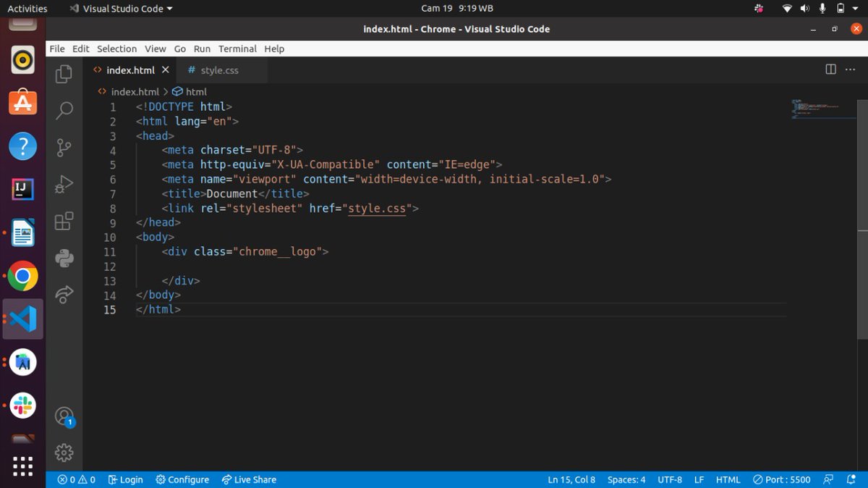Go to line via Ln 15, Col 8
The width and height of the screenshot is (868, 488).
point(571,479)
